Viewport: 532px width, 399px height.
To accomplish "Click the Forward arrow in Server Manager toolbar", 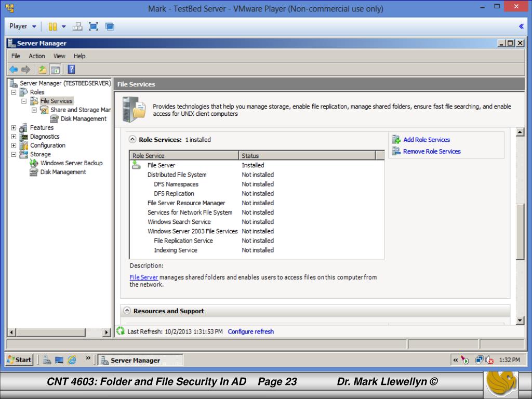I will [26, 70].
